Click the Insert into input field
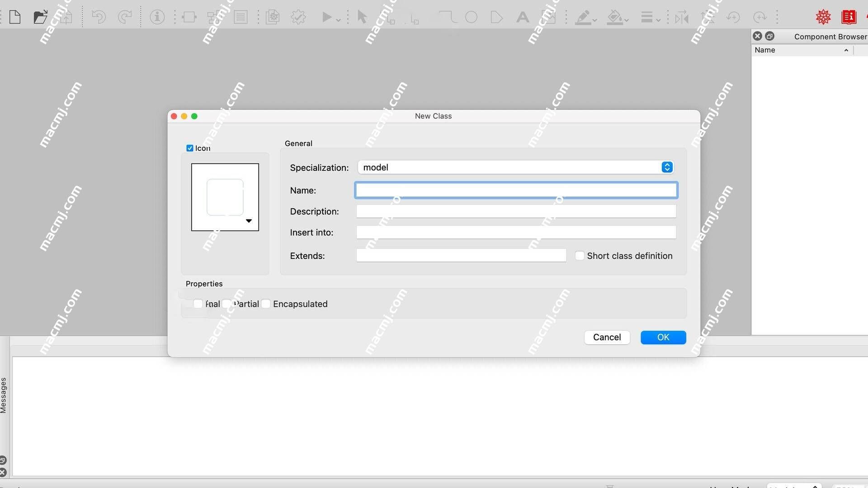This screenshot has height=488, width=868. click(516, 232)
